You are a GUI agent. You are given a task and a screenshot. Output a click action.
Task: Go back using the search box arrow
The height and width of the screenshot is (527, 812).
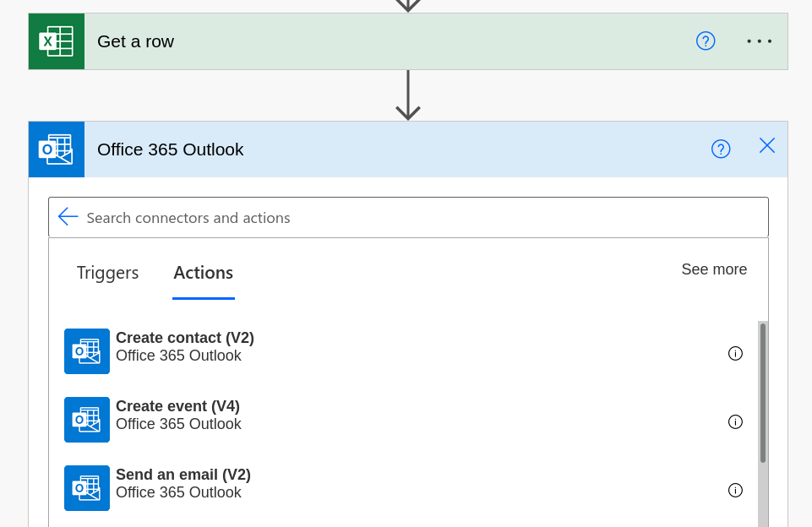68,216
